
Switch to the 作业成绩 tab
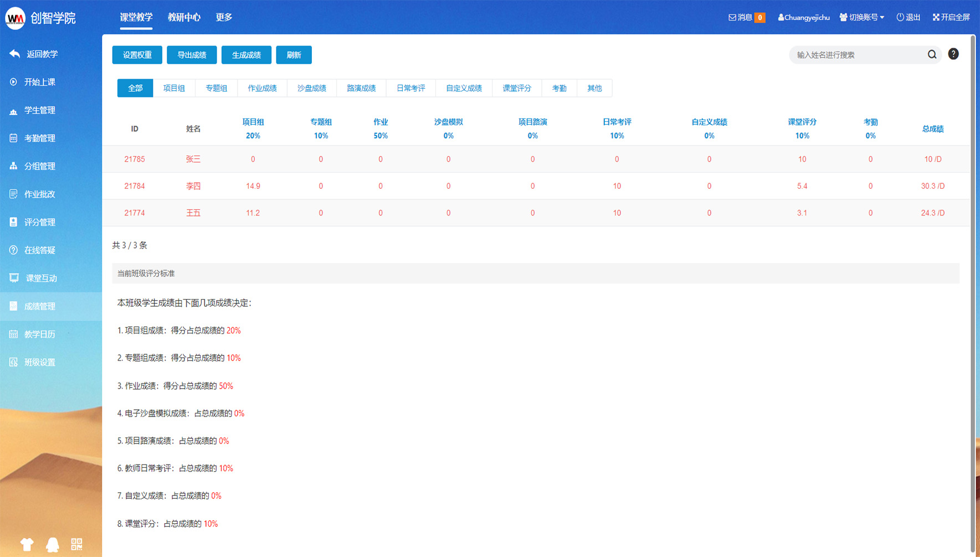[x=262, y=88]
